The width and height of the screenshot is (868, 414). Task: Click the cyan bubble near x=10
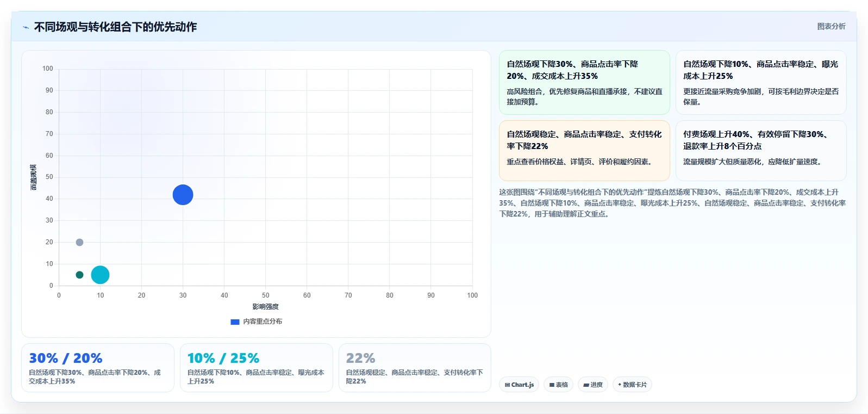100,275
